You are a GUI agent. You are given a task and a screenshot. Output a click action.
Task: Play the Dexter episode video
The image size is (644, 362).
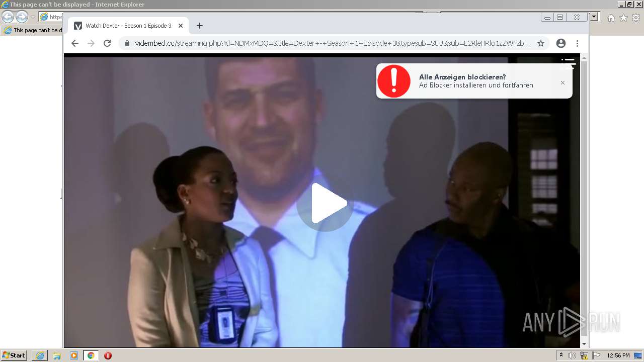tap(325, 203)
